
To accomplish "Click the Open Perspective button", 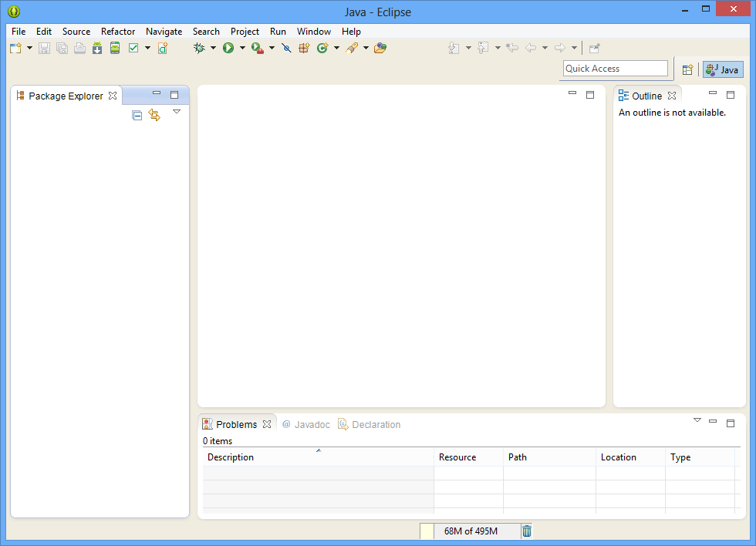I will tap(687, 69).
